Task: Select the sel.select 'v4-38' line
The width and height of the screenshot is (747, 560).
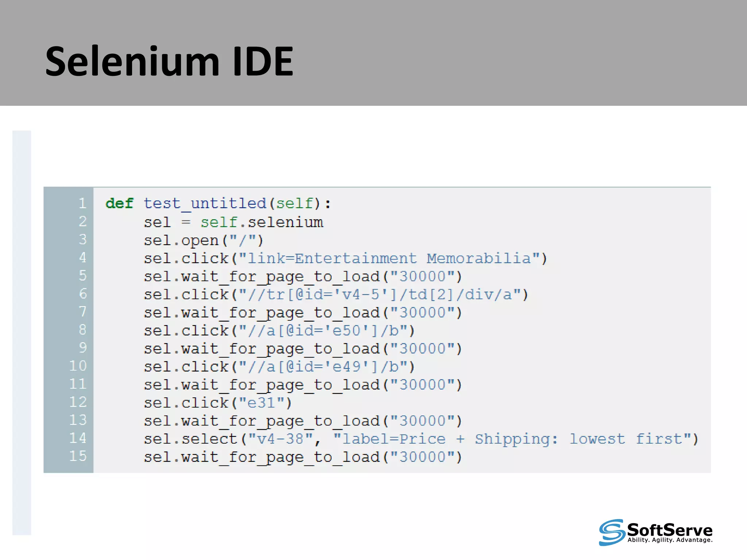Action: pos(421,439)
